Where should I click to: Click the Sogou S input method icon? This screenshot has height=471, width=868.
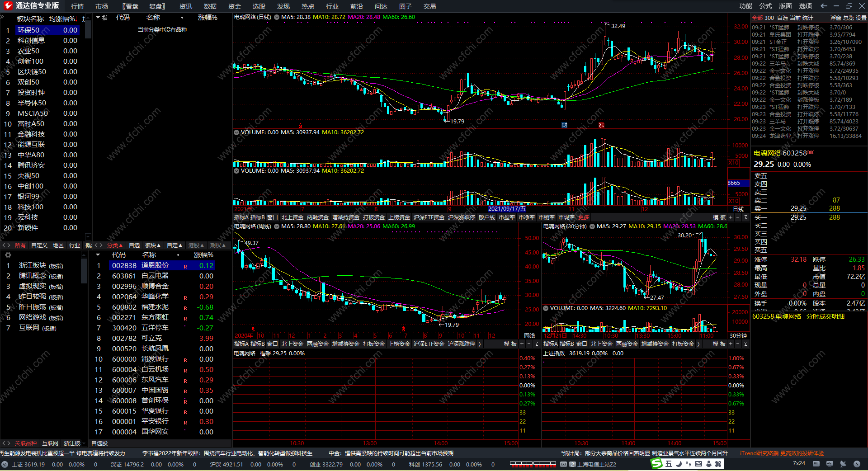(656, 464)
